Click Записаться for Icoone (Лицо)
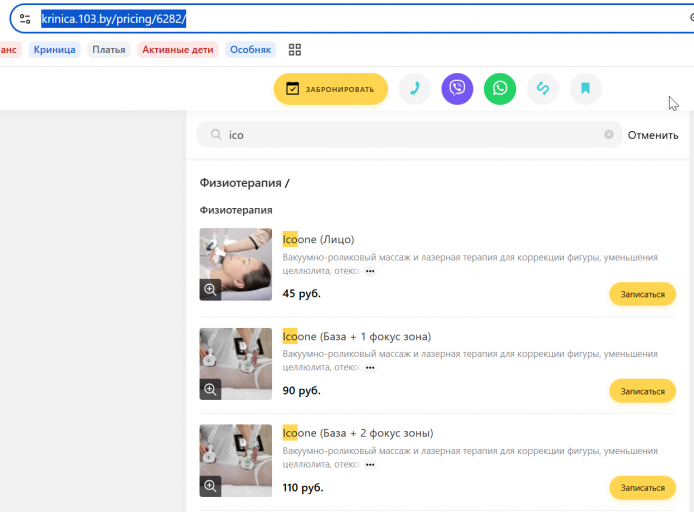Viewport: 694px width, 512px height. pos(642,294)
